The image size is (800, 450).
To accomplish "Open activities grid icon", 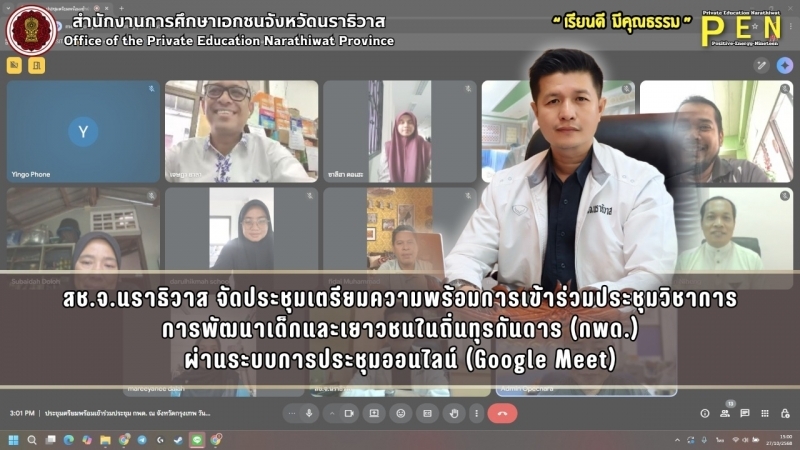I will tap(765, 413).
